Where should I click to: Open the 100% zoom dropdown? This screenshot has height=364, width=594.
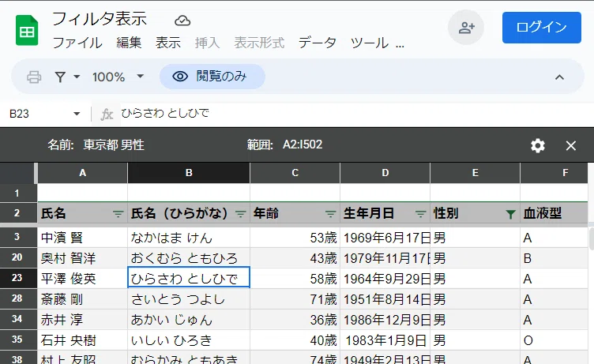140,76
